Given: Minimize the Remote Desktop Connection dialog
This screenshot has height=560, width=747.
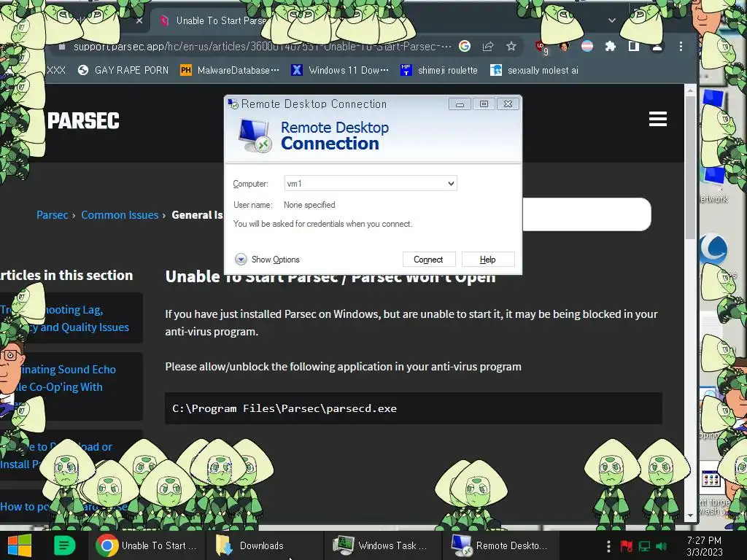Looking at the screenshot, I should [x=460, y=104].
